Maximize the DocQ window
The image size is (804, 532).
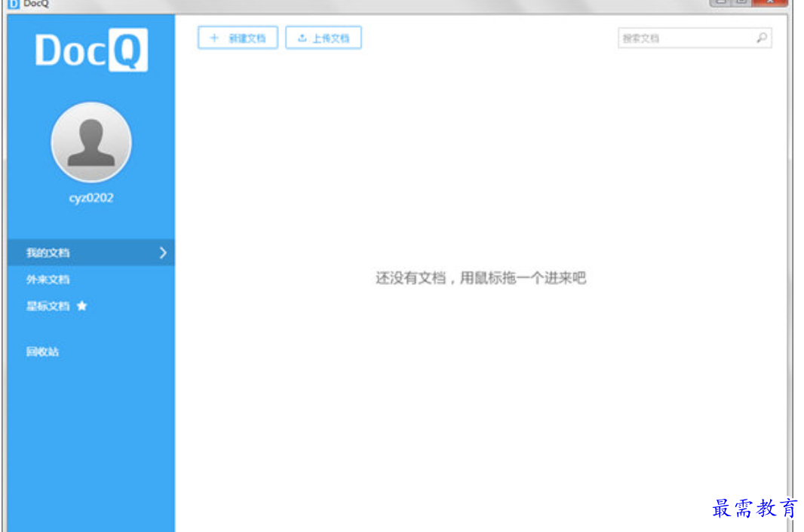[741, 2]
